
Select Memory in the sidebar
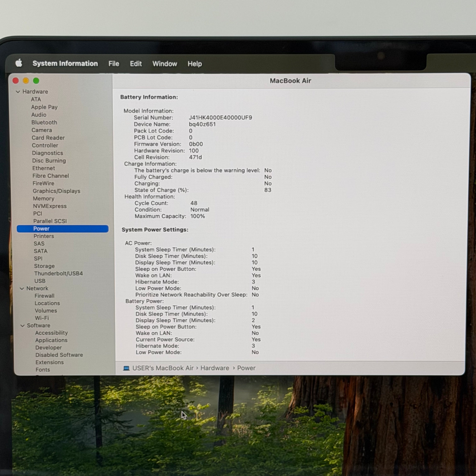(44, 199)
